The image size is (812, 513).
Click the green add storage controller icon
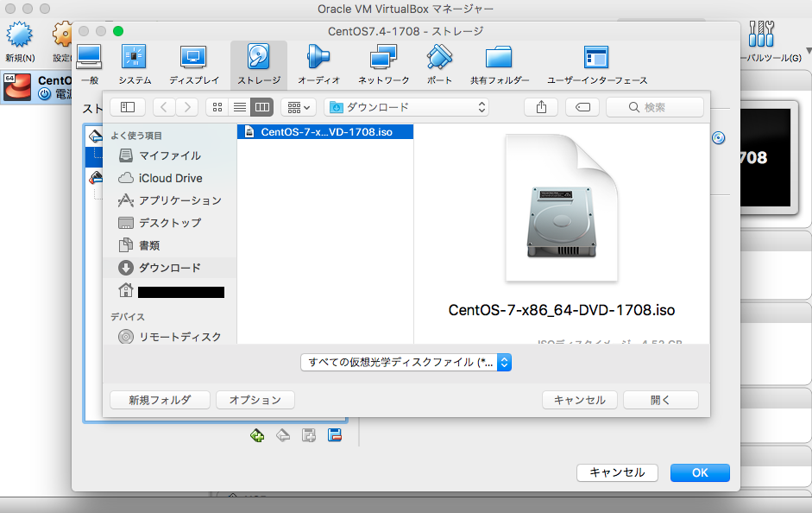point(257,434)
